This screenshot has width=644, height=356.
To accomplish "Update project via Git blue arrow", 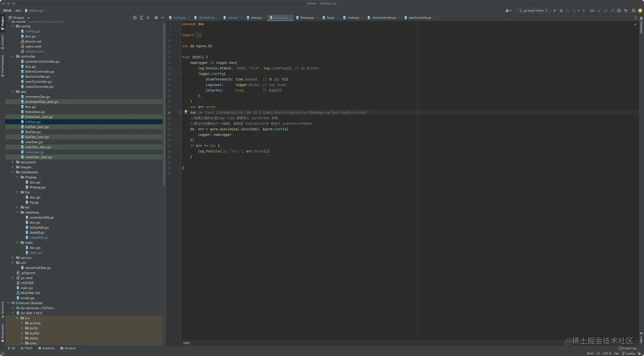I will pyautogui.click(x=599, y=10).
